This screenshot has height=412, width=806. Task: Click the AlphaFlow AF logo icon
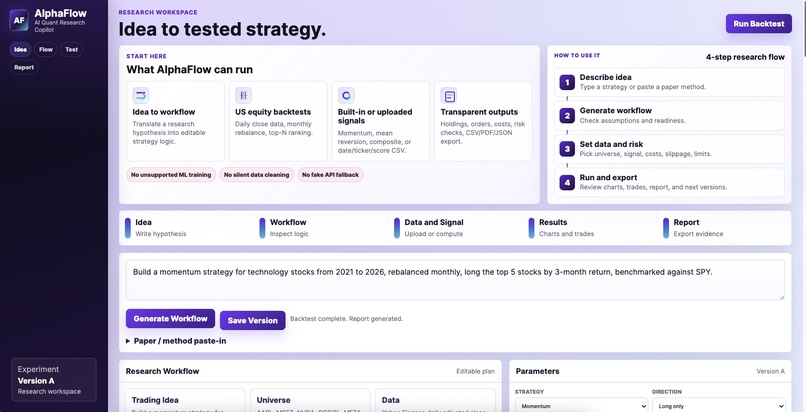pos(19,21)
